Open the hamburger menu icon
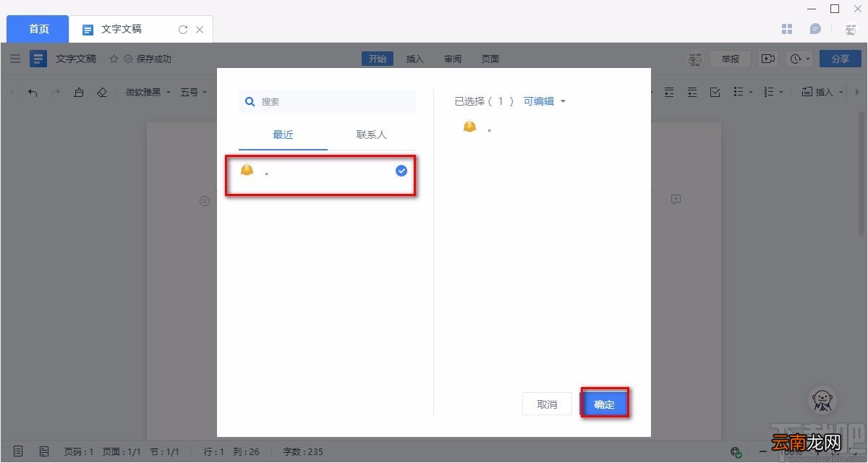This screenshot has height=463, width=868. (x=15, y=59)
